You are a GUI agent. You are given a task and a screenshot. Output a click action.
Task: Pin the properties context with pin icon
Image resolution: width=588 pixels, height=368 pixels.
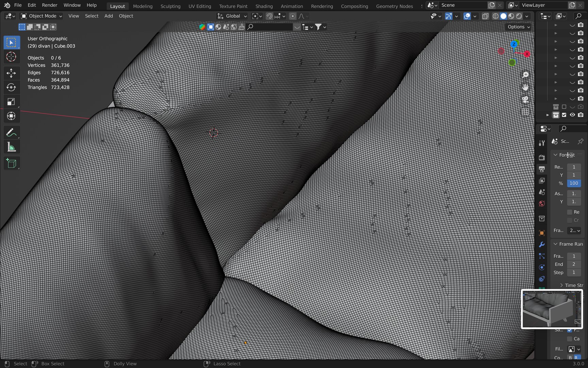[580, 141]
